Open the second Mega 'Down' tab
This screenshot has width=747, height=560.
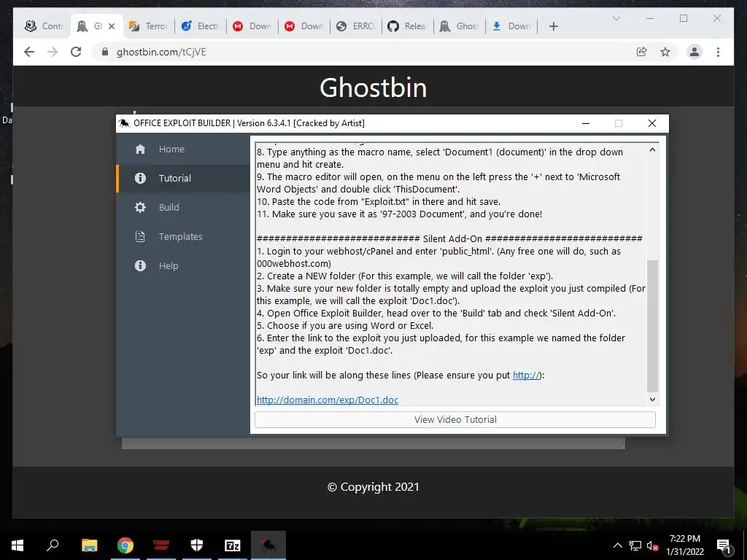[x=304, y=26]
